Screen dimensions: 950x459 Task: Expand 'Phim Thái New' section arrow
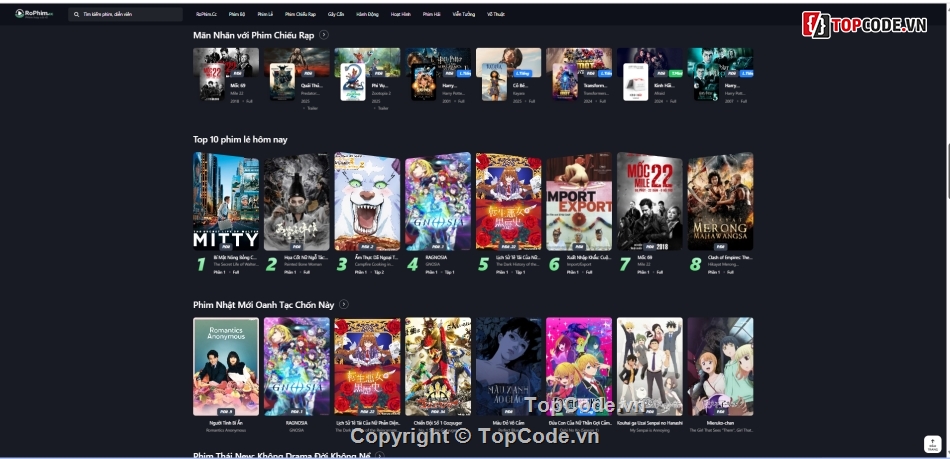tap(380, 456)
